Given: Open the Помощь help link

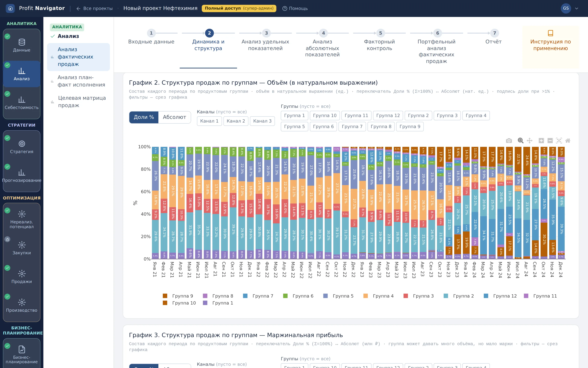Looking at the screenshot, I should [295, 8].
